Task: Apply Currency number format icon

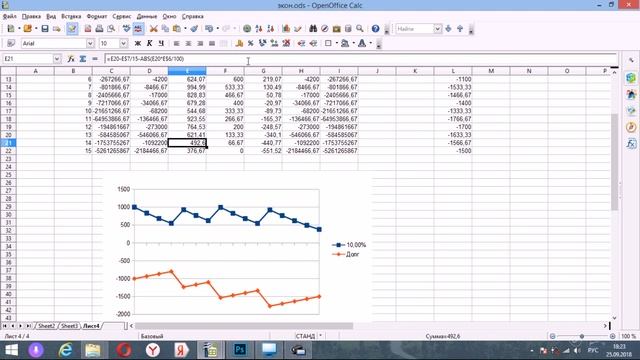Action: [x=239, y=43]
